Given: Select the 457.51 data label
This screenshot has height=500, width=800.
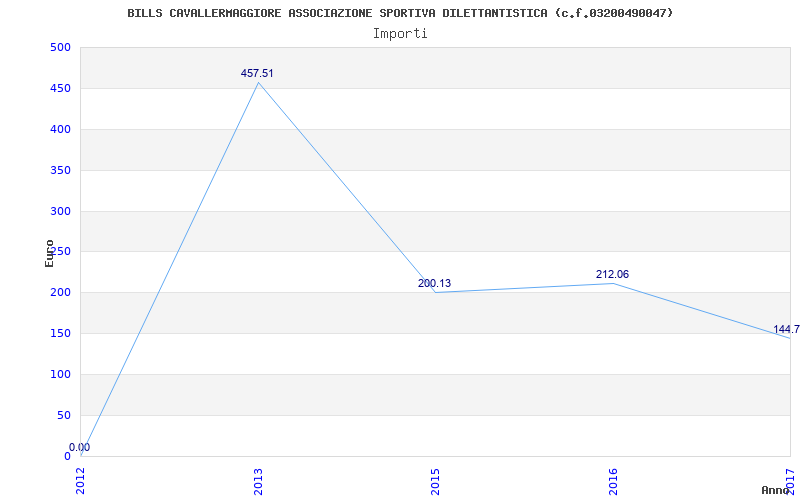Looking at the screenshot, I should pos(257,73).
